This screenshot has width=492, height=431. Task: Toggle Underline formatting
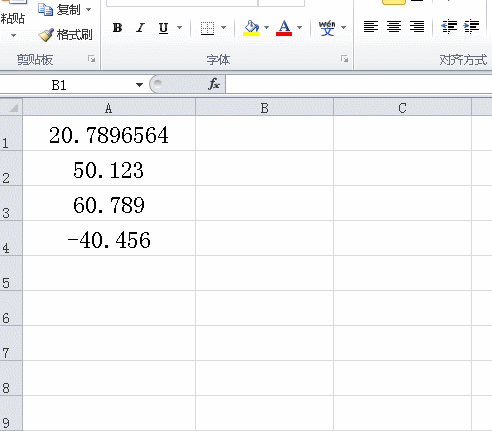click(163, 28)
